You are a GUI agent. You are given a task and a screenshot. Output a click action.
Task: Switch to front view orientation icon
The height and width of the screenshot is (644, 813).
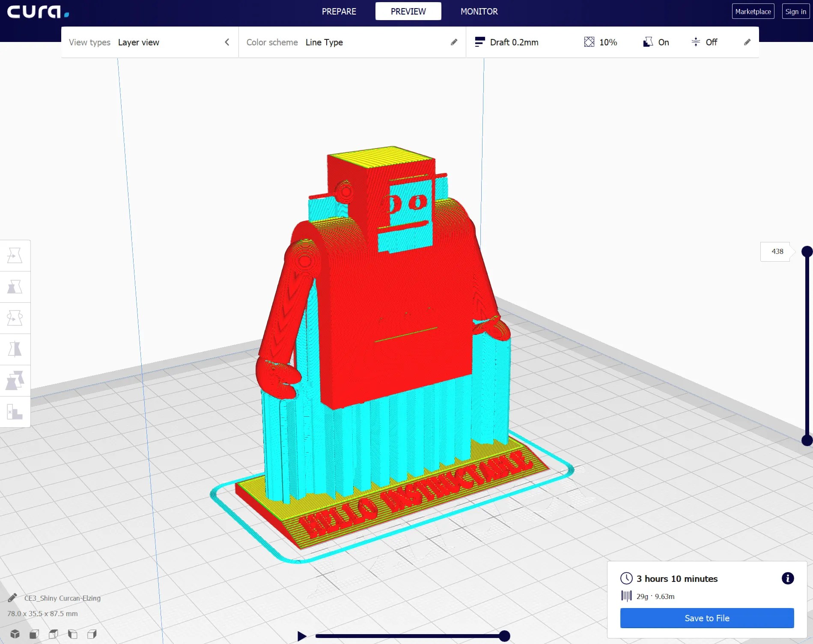click(x=34, y=634)
